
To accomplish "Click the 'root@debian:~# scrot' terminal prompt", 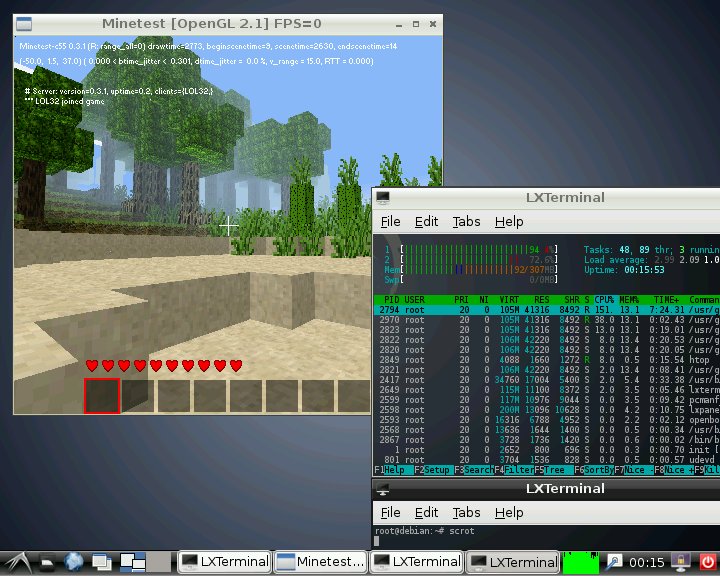I will pyautogui.click(x=425, y=531).
